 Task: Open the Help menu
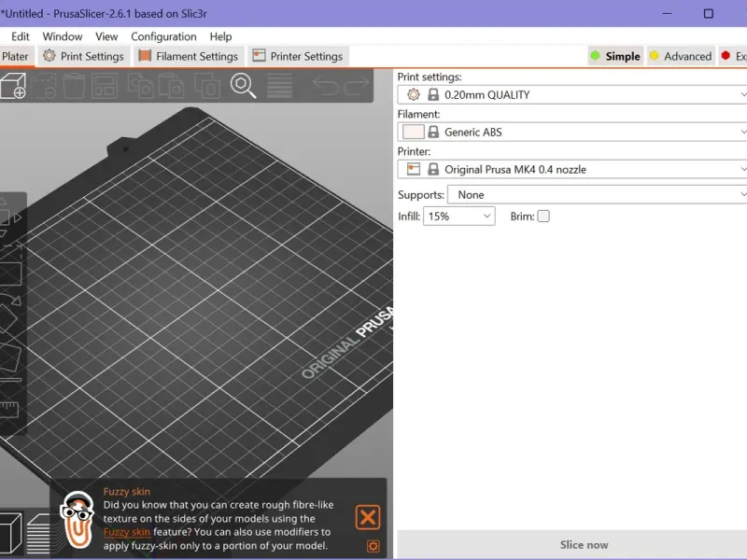pyautogui.click(x=220, y=36)
